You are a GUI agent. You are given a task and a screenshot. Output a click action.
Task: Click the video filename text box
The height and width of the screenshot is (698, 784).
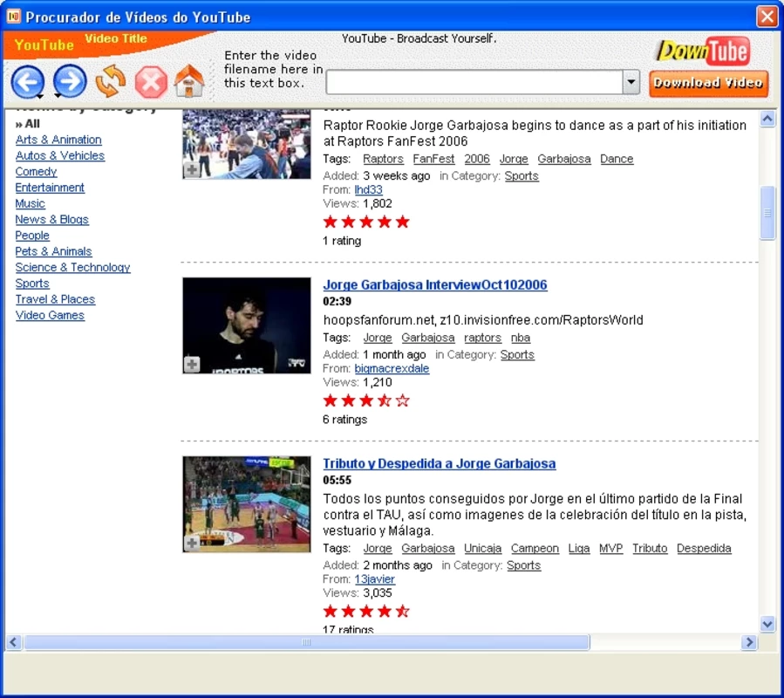pos(474,81)
